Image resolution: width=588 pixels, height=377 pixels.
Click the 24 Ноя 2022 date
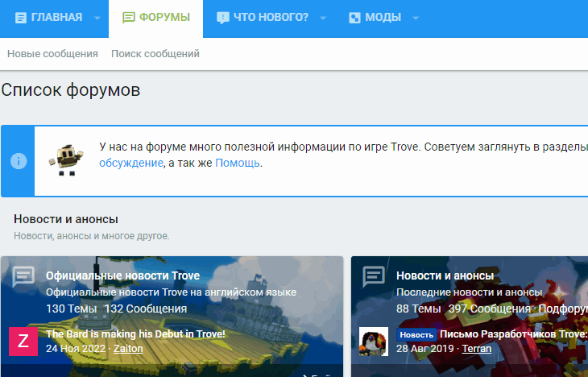(76, 349)
